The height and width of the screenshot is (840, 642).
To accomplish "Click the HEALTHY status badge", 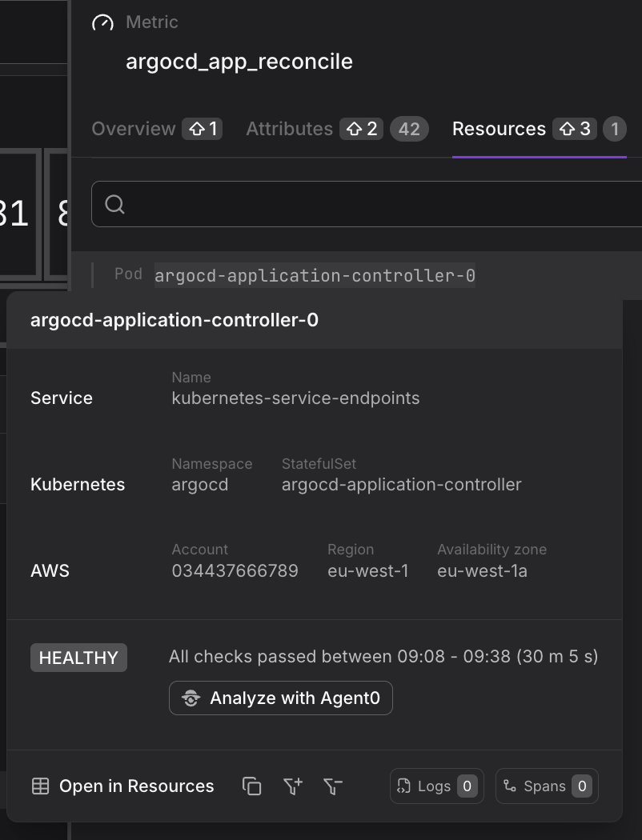I will (x=78, y=658).
